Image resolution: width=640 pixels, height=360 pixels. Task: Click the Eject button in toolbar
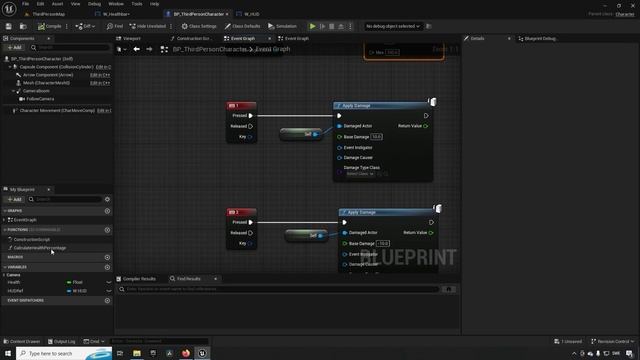click(341, 26)
